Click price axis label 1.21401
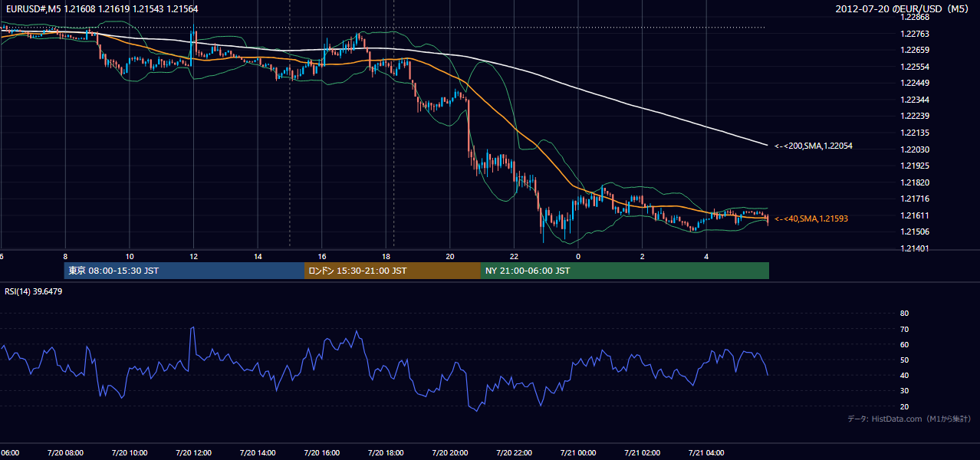Screen dimensions: 980x460 (915, 248)
